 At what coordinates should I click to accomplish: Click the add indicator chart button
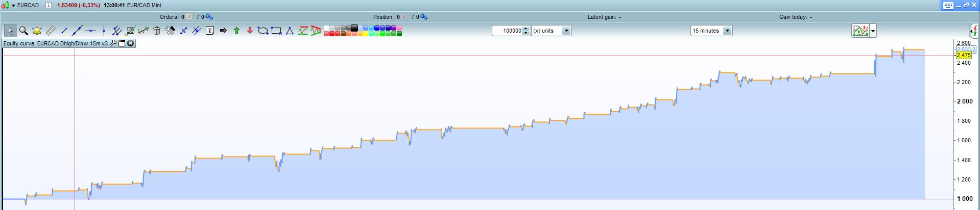click(x=861, y=31)
